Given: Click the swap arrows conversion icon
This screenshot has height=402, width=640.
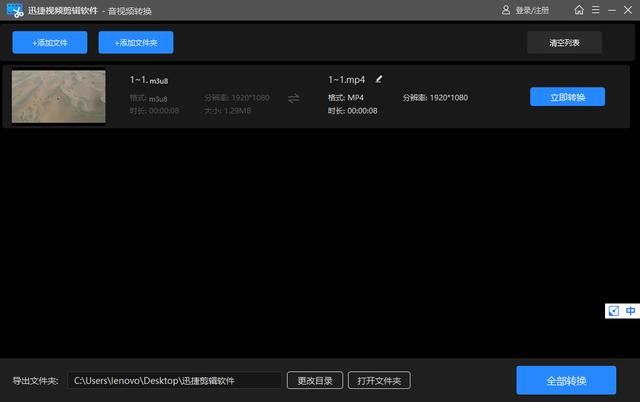Looking at the screenshot, I should coord(293,98).
